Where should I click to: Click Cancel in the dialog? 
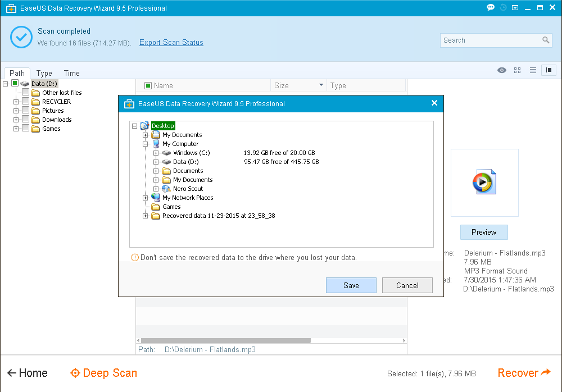point(407,285)
